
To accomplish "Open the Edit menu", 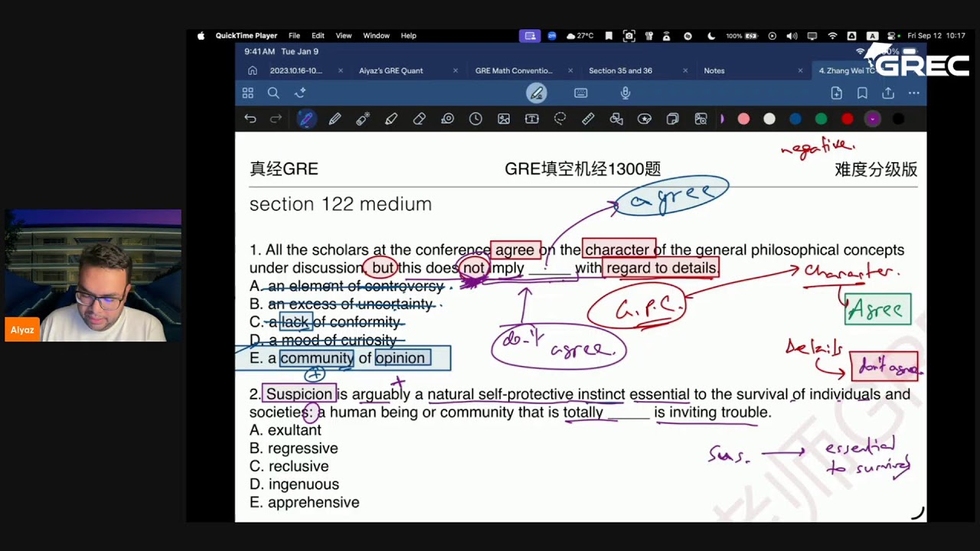I will [318, 36].
